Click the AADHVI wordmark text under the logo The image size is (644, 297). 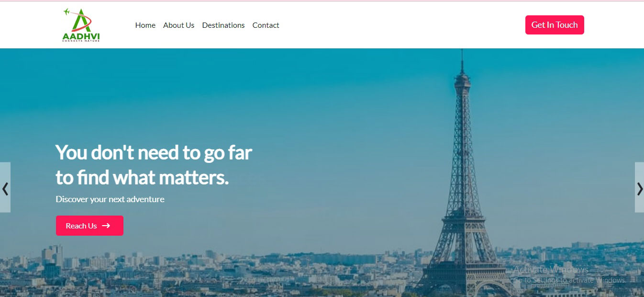(x=81, y=35)
